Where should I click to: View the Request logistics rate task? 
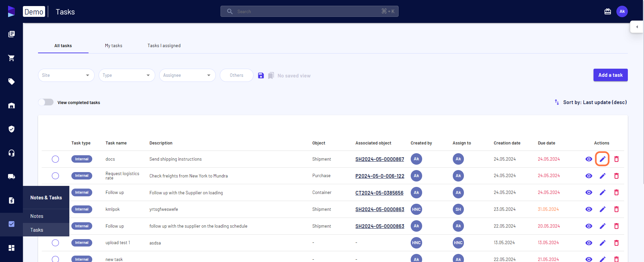point(589,176)
